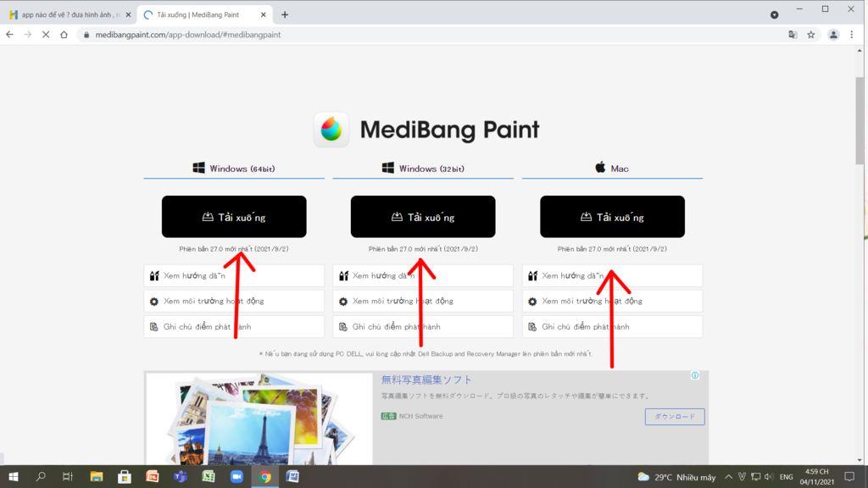The width and height of the screenshot is (868, 488).
Task: Click the site lock icon
Action: [86, 35]
